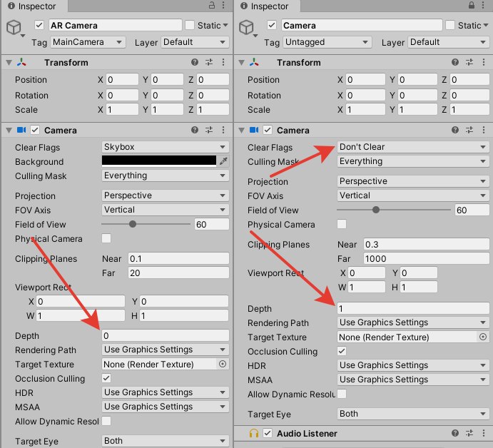
Task: Toggle AR Camera Occlusion Culling checkbox
Action: click(x=106, y=378)
